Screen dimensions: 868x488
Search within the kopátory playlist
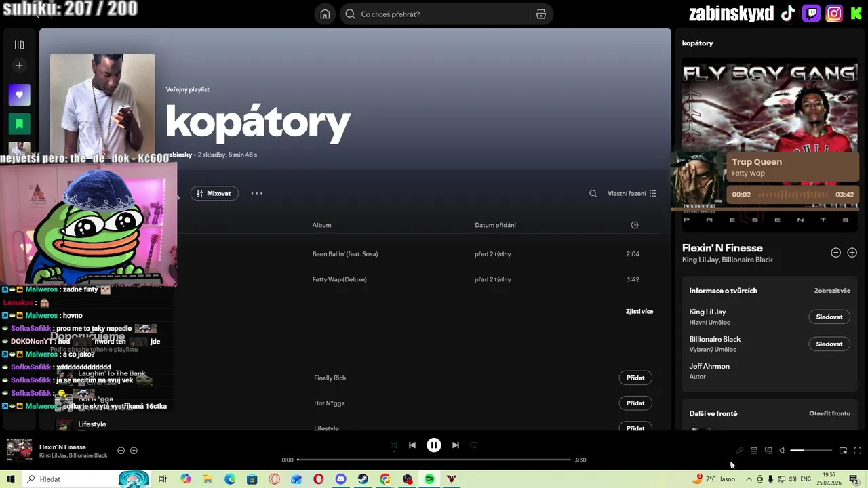pyautogui.click(x=593, y=194)
